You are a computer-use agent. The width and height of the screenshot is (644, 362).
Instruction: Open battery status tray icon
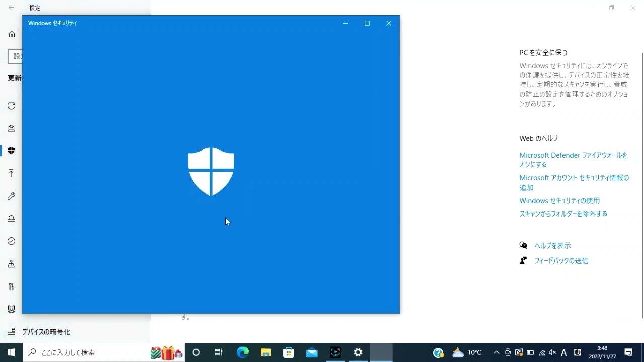[x=530, y=352]
